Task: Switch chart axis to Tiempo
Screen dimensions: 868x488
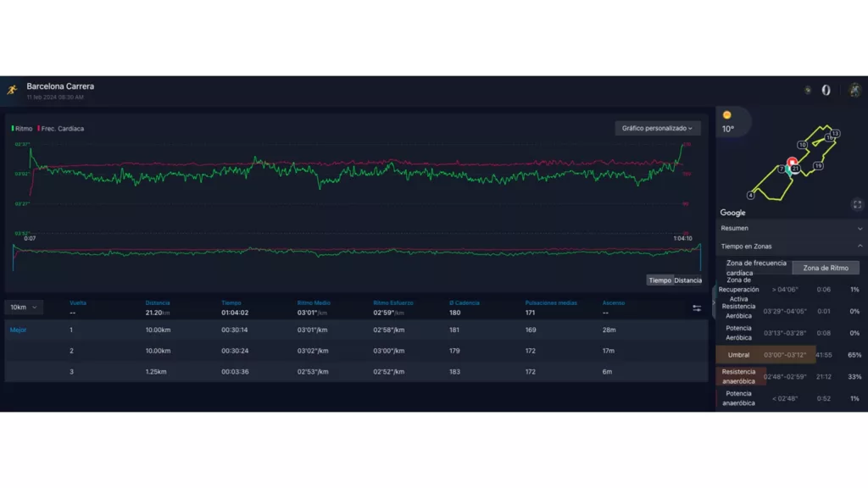Action: click(659, 280)
